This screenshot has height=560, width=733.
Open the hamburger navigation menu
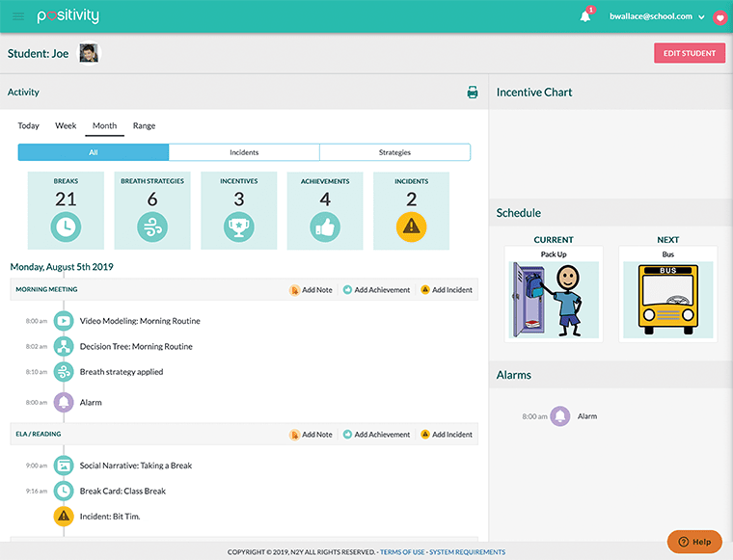pyautogui.click(x=18, y=16)
